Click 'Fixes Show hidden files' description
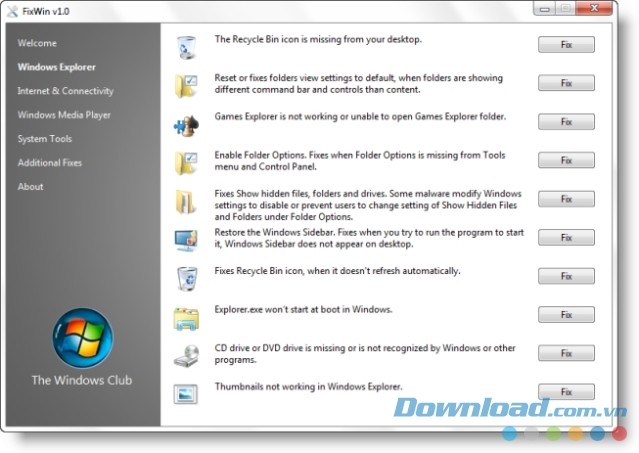Image resolution: width=639 pixels, height=453 pixels. click(368, 205)
